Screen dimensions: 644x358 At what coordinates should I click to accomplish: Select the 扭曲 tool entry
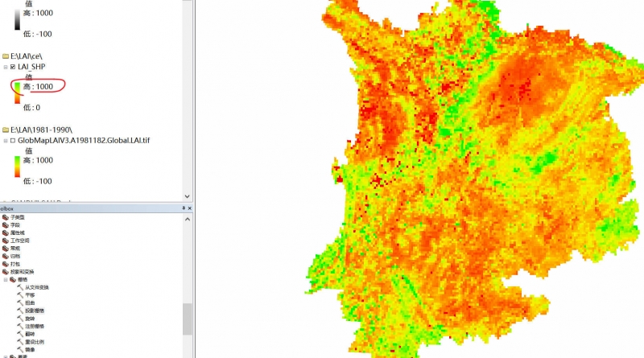point(30,302)
